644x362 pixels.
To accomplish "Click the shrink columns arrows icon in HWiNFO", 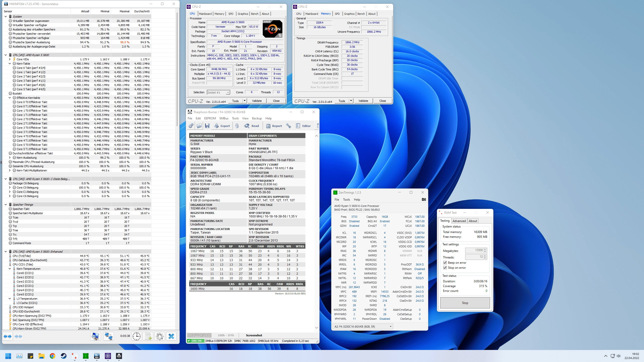I will pos(18,336).
